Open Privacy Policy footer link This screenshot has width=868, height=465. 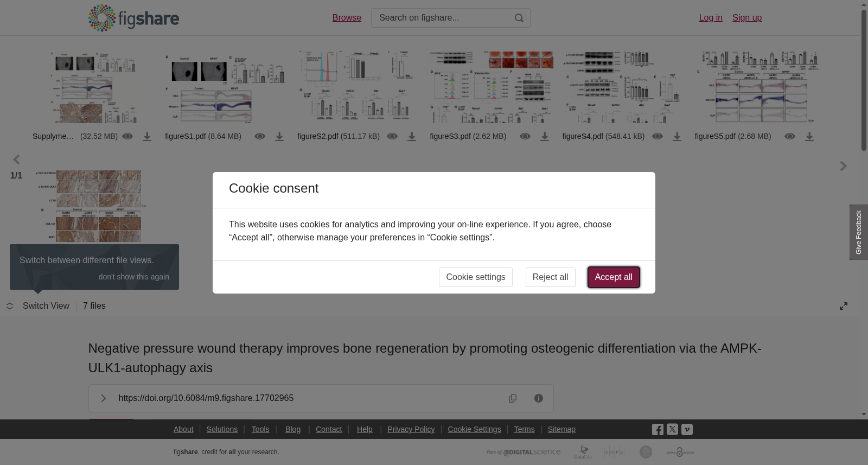click(411, 429)
